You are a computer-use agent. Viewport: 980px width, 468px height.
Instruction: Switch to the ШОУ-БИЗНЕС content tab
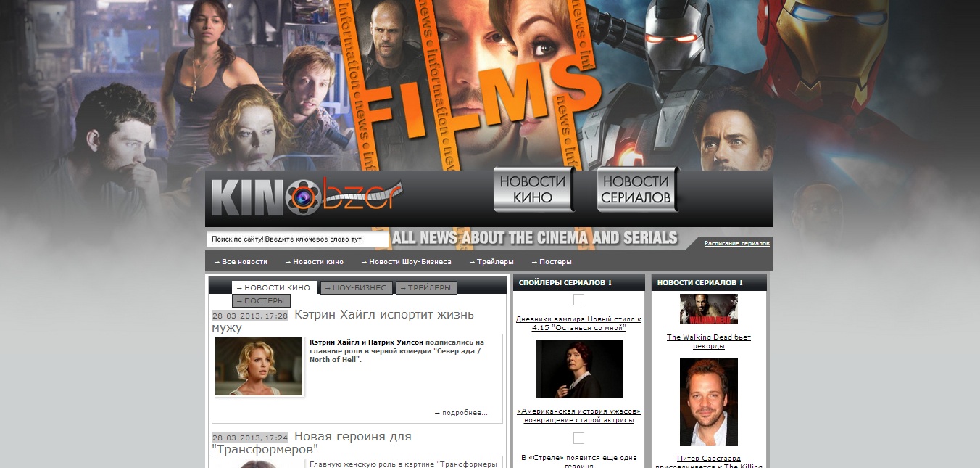point(357,288)
